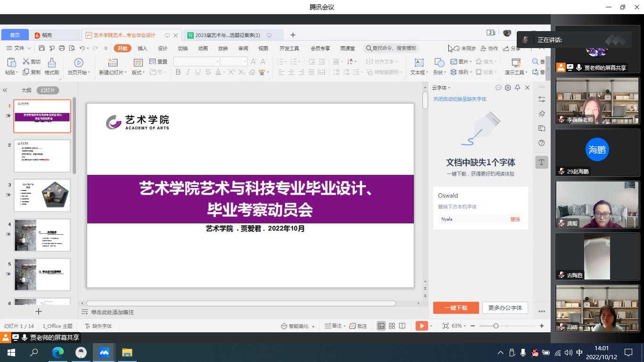Open the slide sorter grid view icon
This screenshot has width=644, height=362.
tap(392, 326)
